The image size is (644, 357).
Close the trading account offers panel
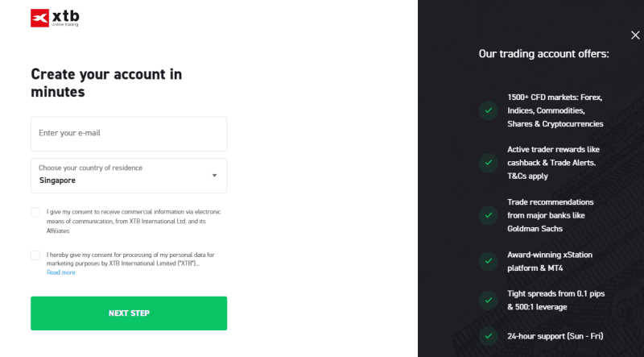635,35
